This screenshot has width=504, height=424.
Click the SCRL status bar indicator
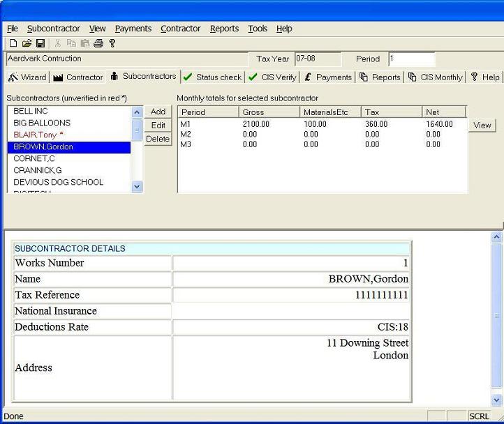479,416
